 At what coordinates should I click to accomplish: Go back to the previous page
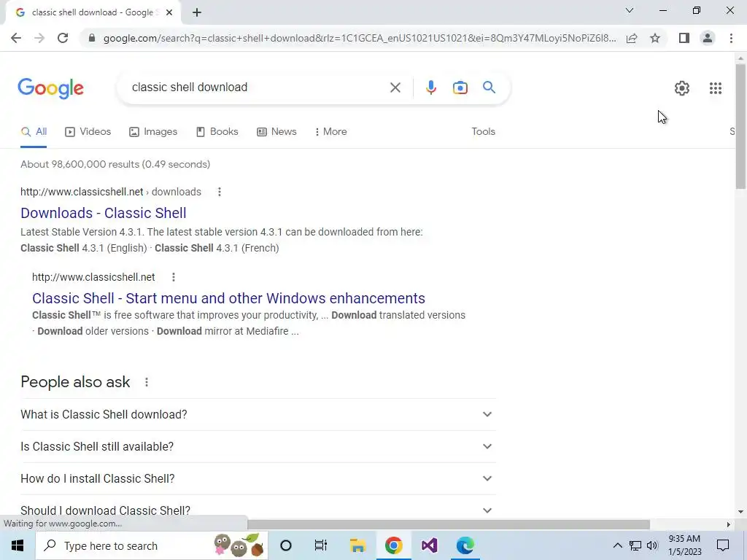(16, 38)
